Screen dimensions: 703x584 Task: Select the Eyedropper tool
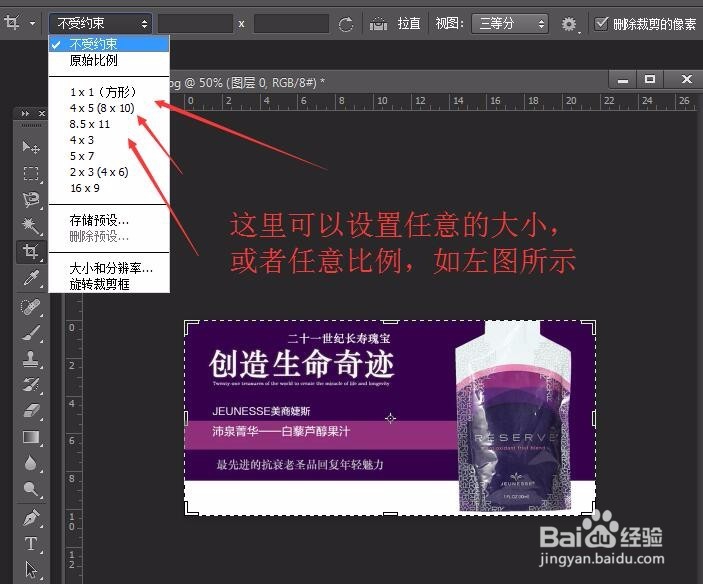pyautogui.click(x=31, y=278)
